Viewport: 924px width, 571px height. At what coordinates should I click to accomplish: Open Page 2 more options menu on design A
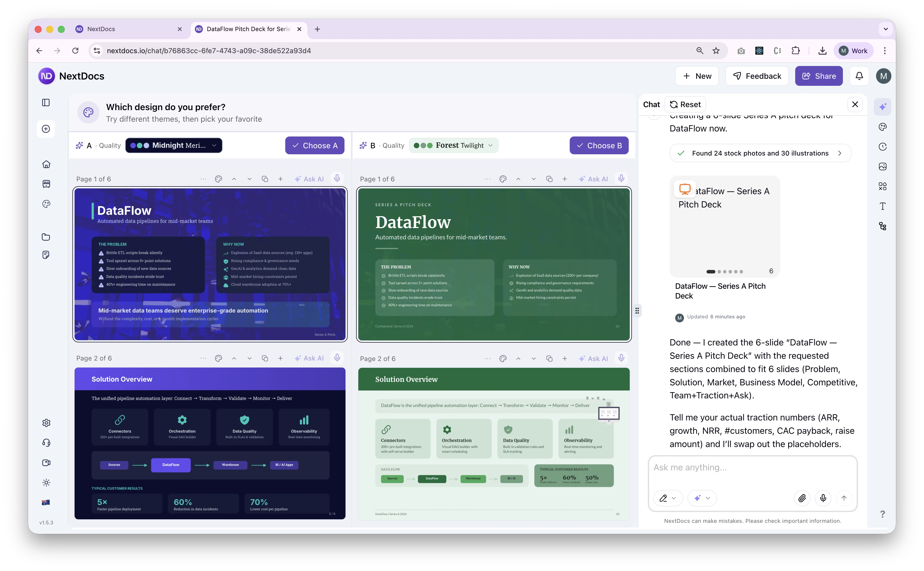pos(203,358)
